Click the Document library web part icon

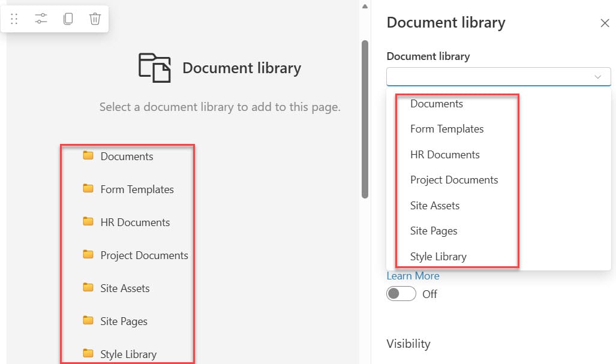click(x=154, y=68)
